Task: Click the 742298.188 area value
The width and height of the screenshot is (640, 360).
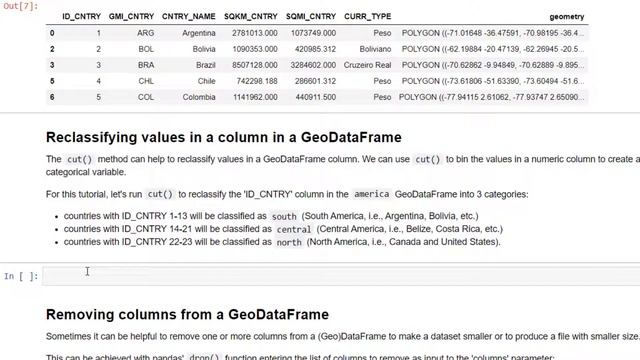Action: coord(257,81)
